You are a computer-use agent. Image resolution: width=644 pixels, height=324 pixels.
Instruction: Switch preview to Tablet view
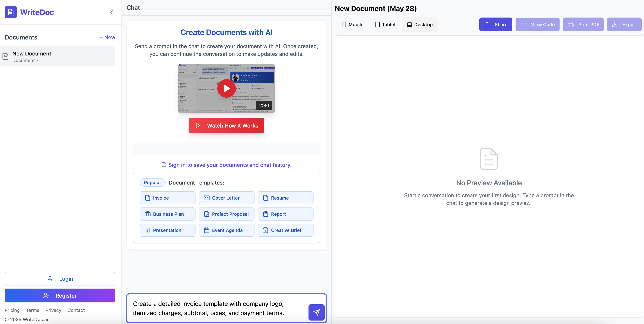coord(385,24)
